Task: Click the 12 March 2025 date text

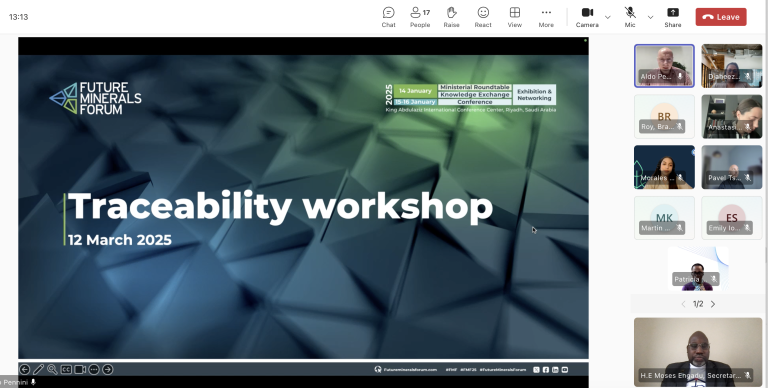Action: pyautogui.click(x=120, y=240)
